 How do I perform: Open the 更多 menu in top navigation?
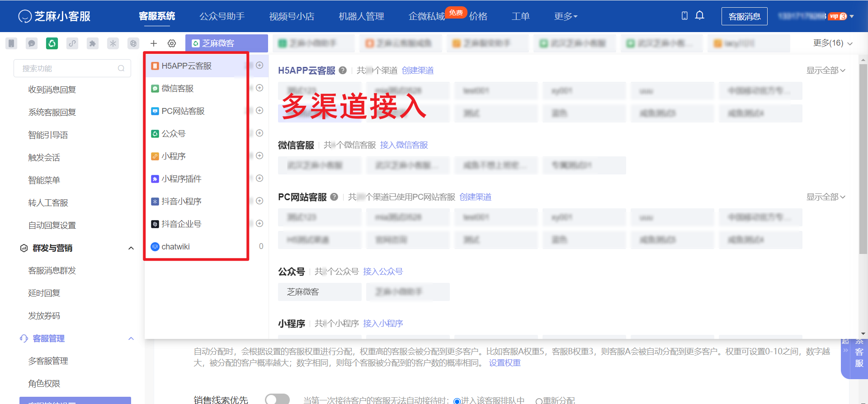(566, 16)
